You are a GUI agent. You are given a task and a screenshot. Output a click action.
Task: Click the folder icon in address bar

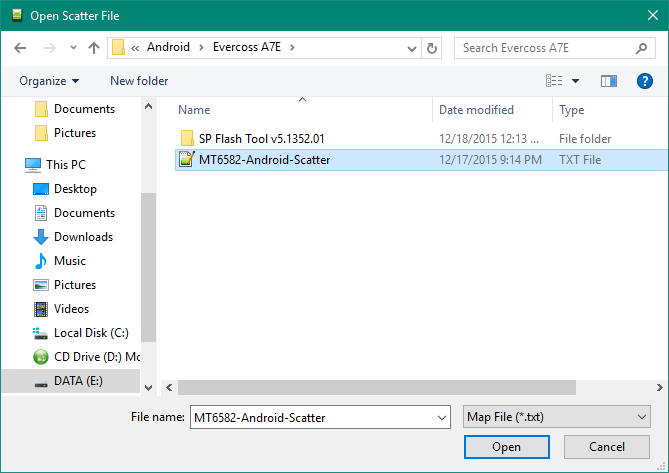(118, 47)
